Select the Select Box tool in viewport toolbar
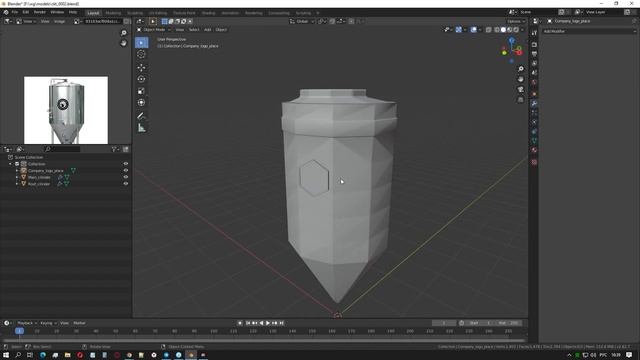Image resolution: width=640 pixels, height=360 pixels. coord(141,42)
